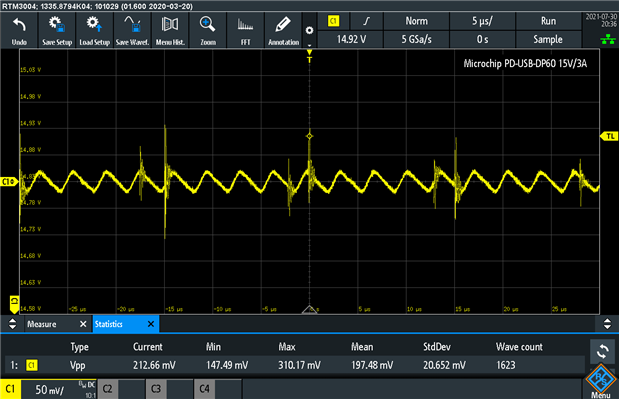
Task: Open Menu History
Action: point(170,30)
